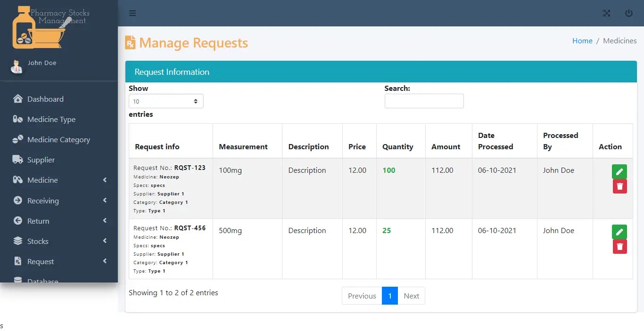Delete request RQST-456 with red trash icon
The image size is (644, 331).
coord(619,246)
